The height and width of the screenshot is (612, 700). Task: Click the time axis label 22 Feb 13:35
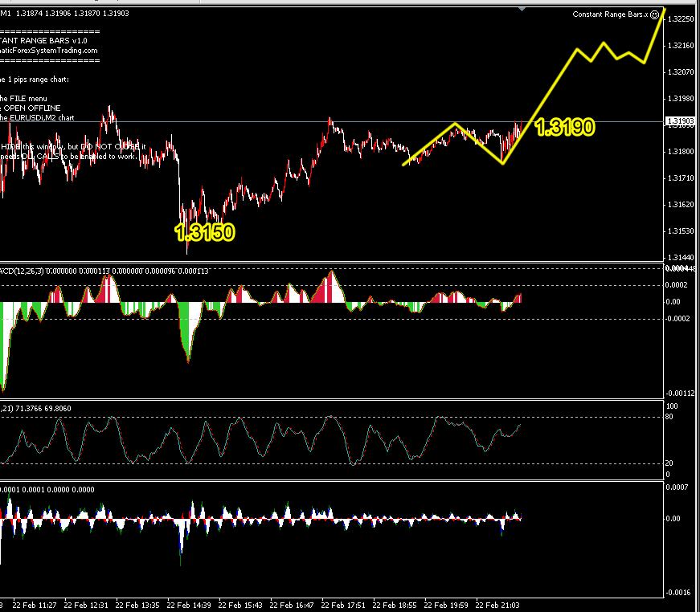[x=137, y=606]
